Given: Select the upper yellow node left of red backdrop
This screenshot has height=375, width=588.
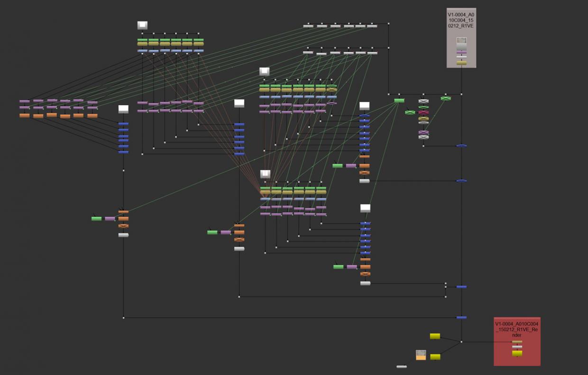Looking at the screenshot, I should click(x=435, y=336).
